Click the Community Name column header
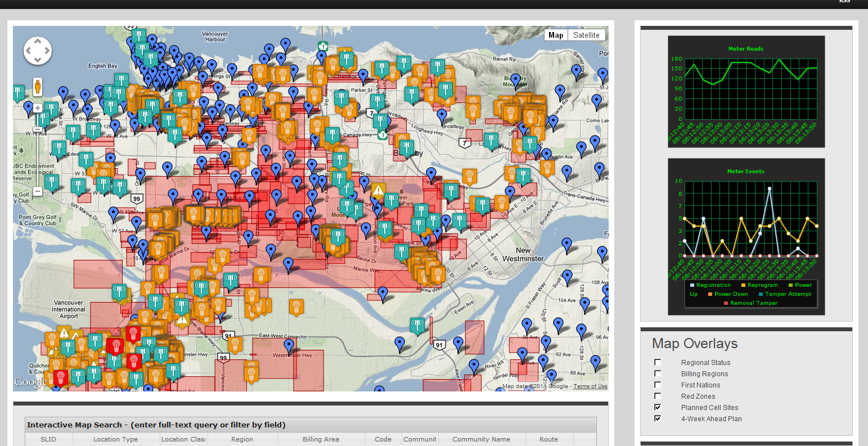The image size is (868, 446). tap(482, 439)
